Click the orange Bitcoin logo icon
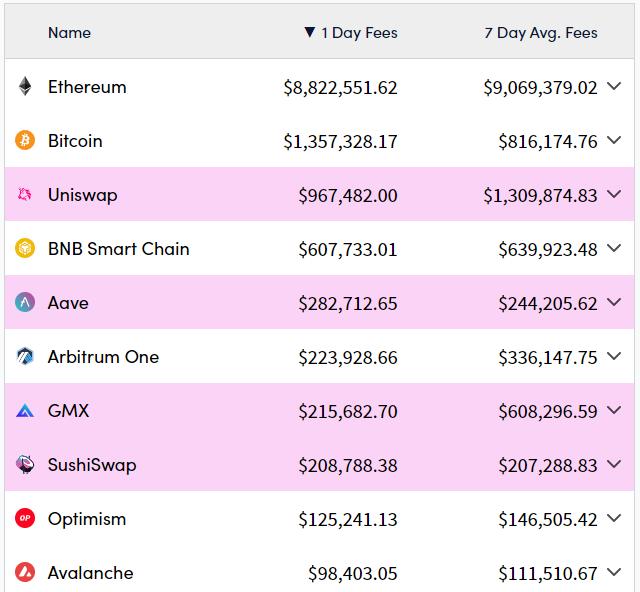640x592 pixels. pyautogui.click(x=25, y=141)
